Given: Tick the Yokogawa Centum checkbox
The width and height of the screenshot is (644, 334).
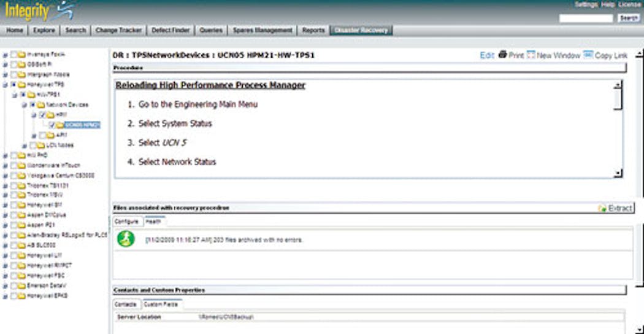Looking at the screenshot, I should [x=13, y=176].
